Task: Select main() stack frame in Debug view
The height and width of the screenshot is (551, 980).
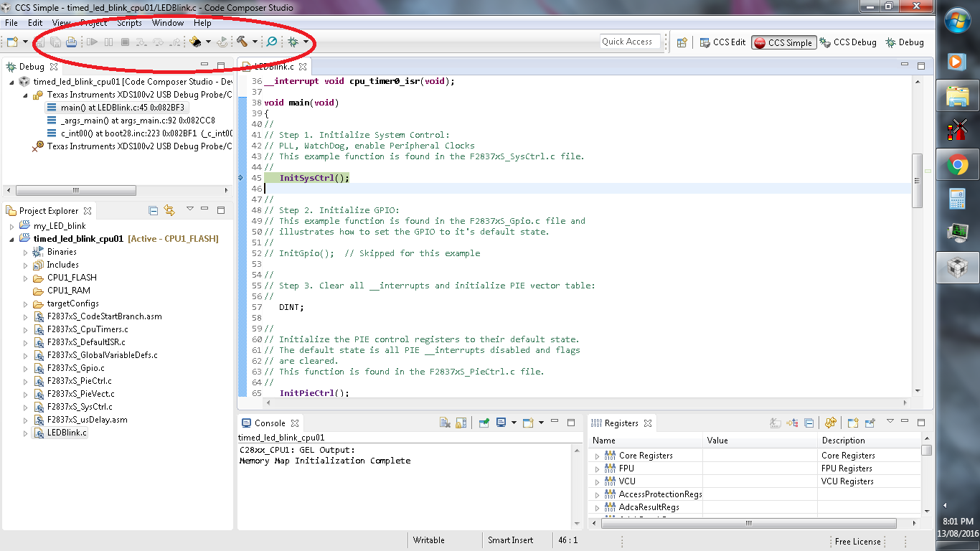Action: 116,108
